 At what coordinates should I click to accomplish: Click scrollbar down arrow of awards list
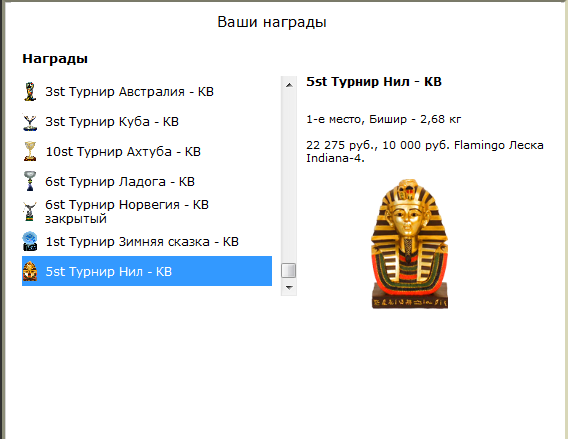[x=289, y=288]
